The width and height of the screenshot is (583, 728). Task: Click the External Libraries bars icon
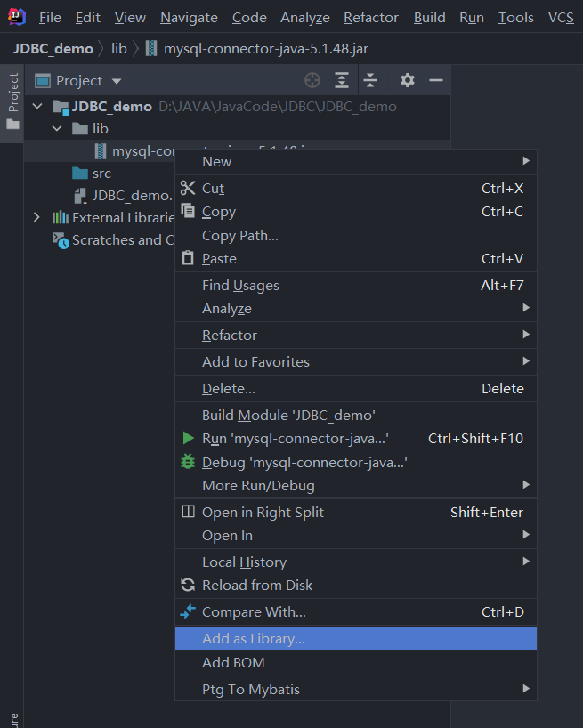61,217
